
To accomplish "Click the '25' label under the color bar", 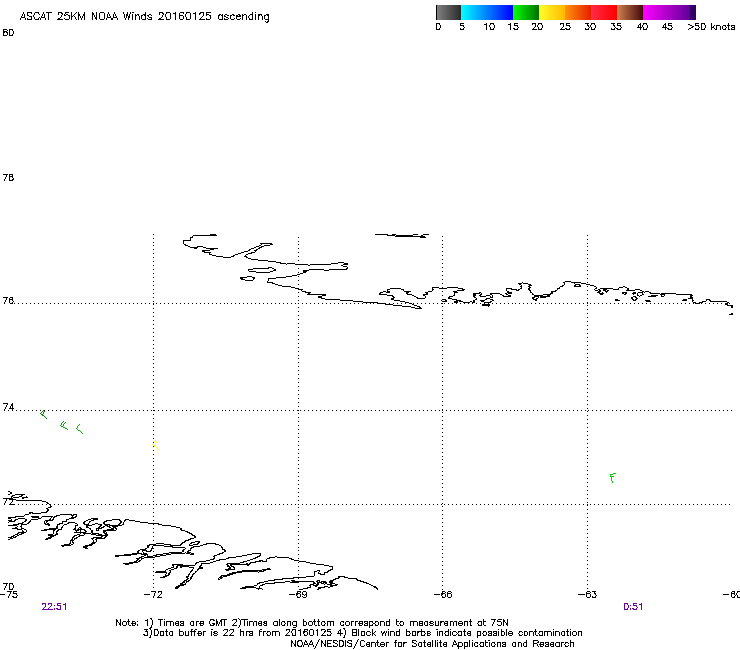I will click(x=565, y=27).
